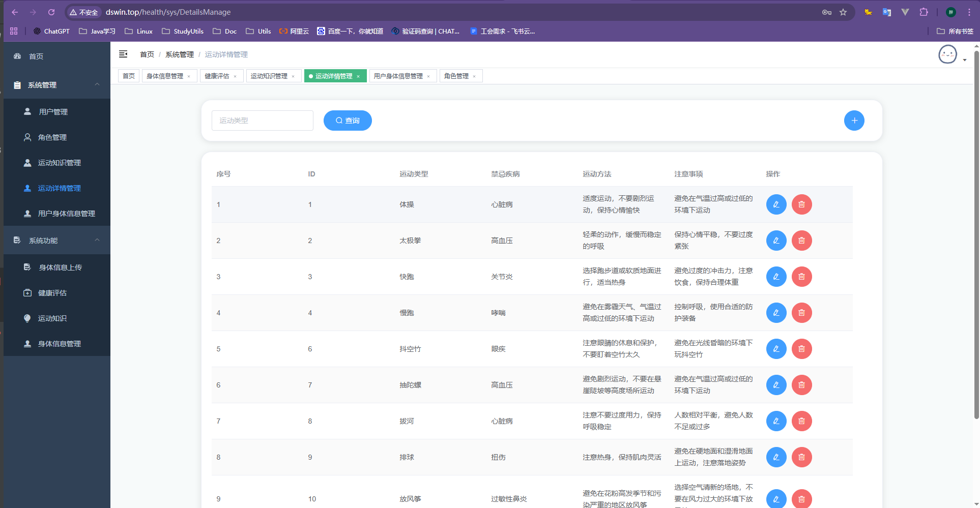Close the 角色管理 page tab
The height and width of the screenshot is (508, 980).
pos(474,76)
